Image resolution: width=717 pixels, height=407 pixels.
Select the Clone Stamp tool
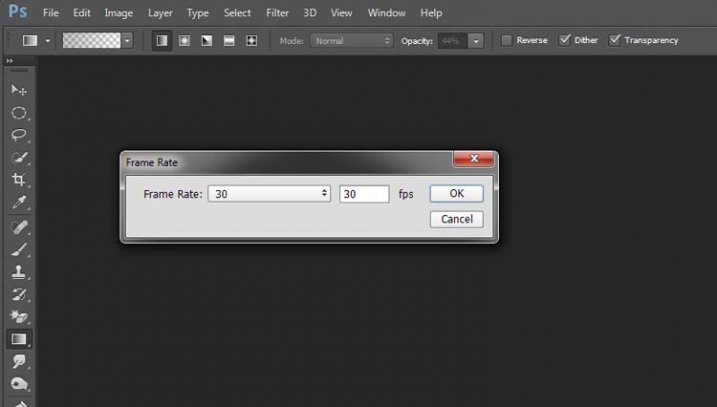tap(18, 272)
